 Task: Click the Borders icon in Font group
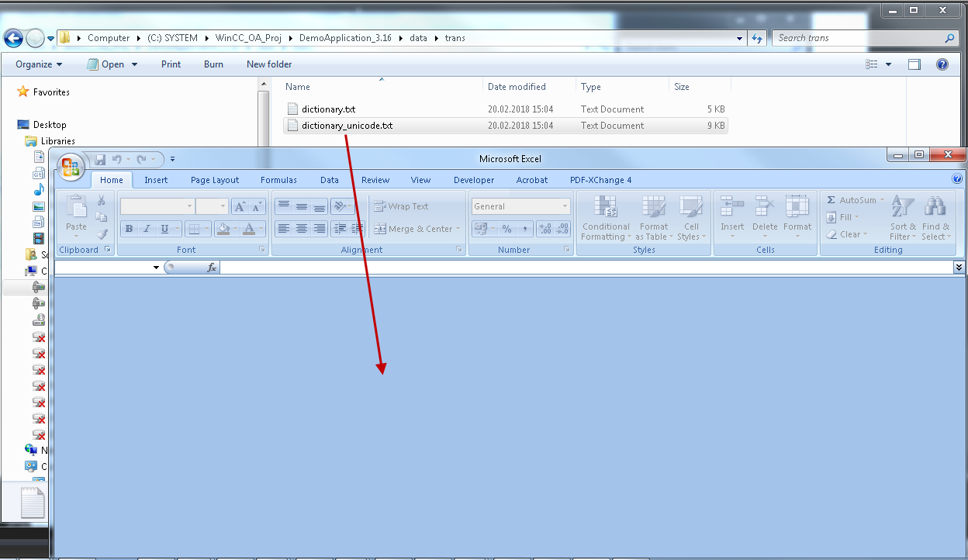click(x=194, y=229)
